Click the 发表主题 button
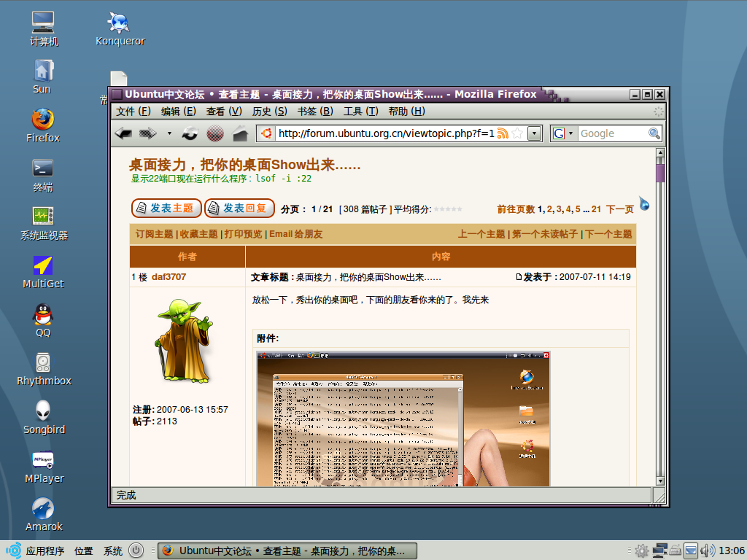Viewport: 747px width, 560px height. point(166,208)
